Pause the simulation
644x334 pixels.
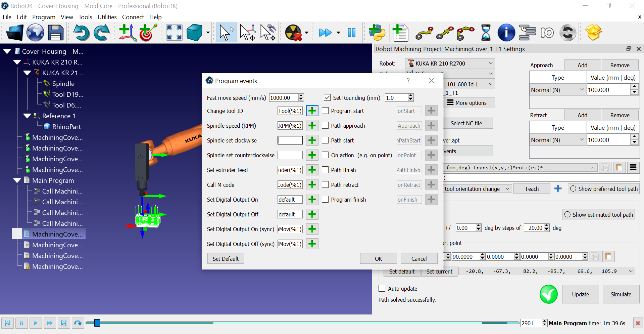tap(352, 33)
